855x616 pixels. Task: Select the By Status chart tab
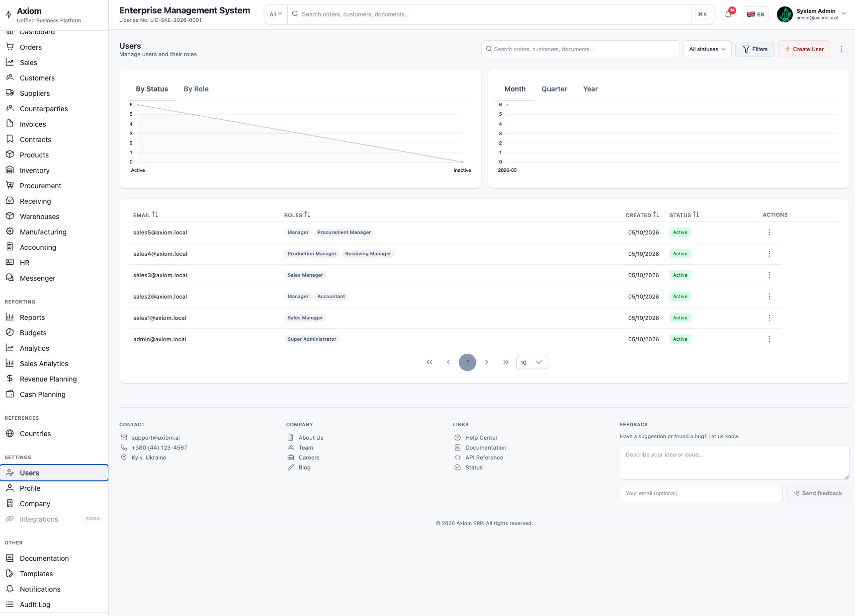[152, 89]
